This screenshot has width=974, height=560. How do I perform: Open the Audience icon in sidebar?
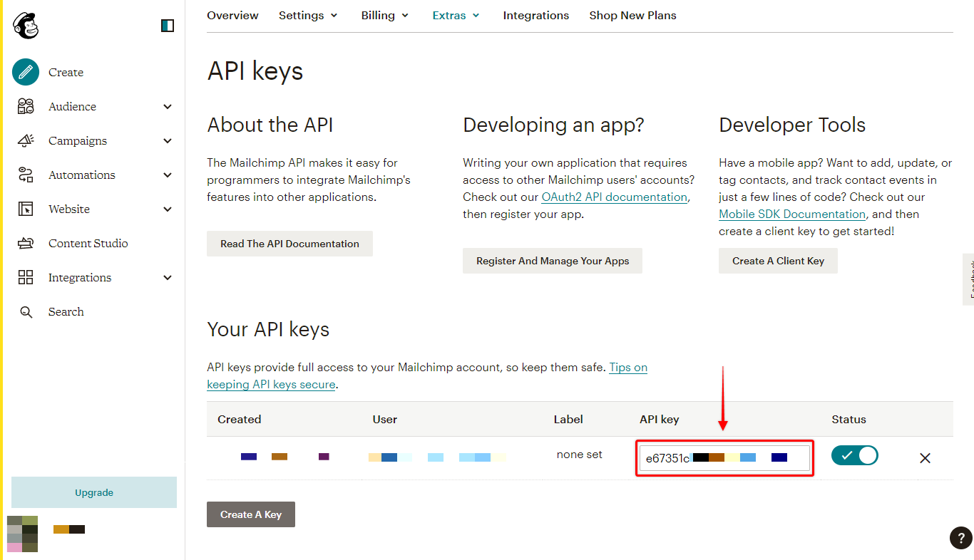(26, 106)
